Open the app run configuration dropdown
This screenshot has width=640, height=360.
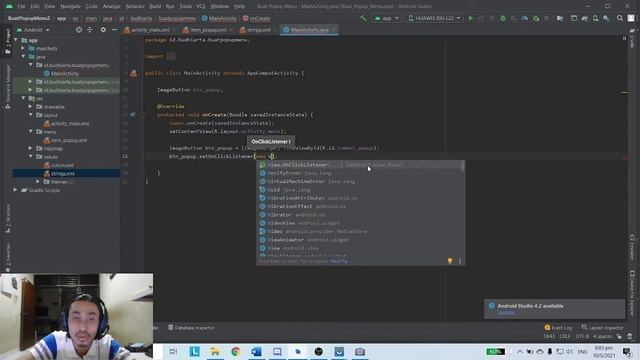coord(386,18)
